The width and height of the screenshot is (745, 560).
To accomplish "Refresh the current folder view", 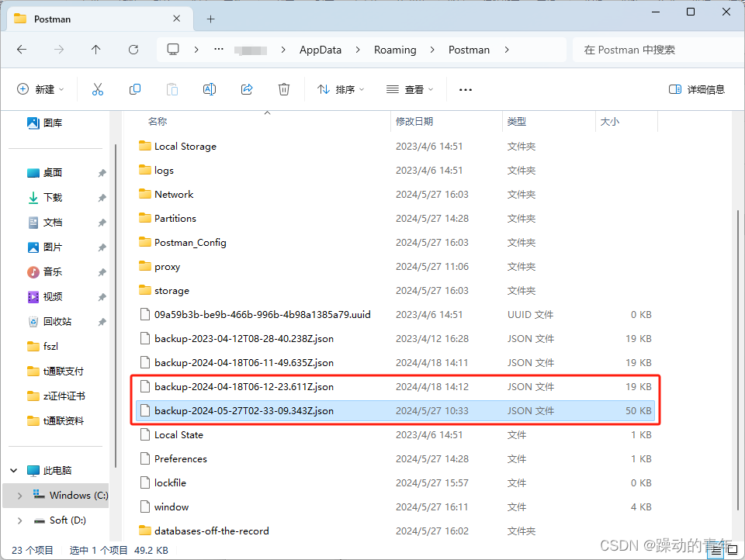I will pos(133,50).
